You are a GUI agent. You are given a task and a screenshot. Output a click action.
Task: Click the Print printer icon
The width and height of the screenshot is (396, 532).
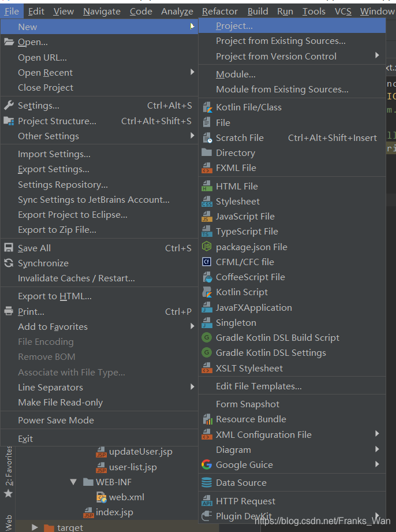[x=9, y=311]
